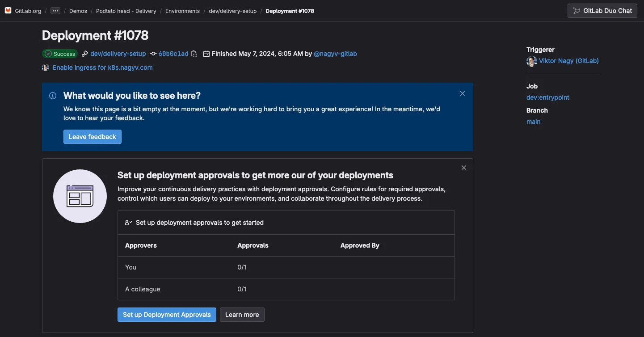Open the @nagyv-gitlab user profile
This screenshot has height=337, width=644.
[335, 54]
